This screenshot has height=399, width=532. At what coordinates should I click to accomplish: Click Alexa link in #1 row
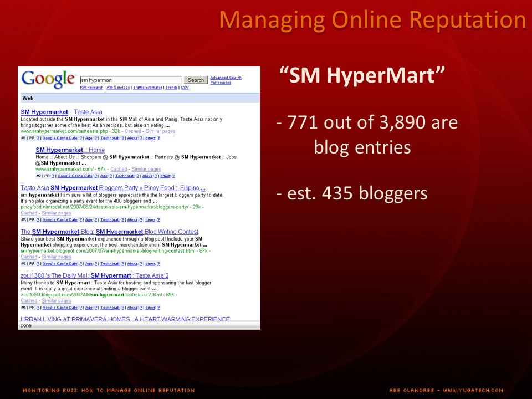(x=132, y=138)
